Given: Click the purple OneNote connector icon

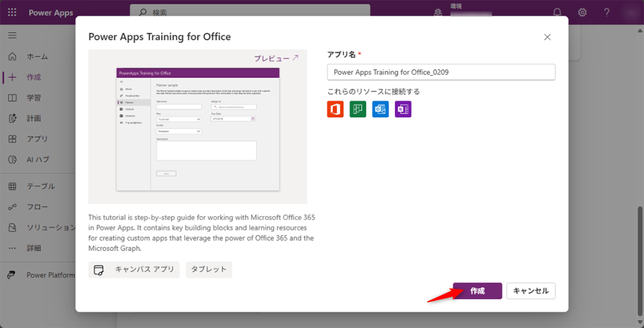Looking at the screenshot, I should 403,109.
